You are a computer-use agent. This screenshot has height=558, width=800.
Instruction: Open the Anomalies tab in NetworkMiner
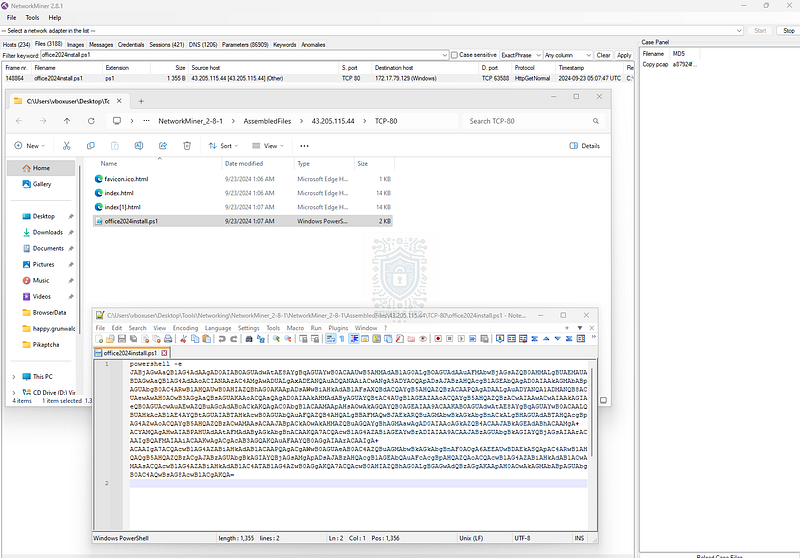tap(313, 45)
